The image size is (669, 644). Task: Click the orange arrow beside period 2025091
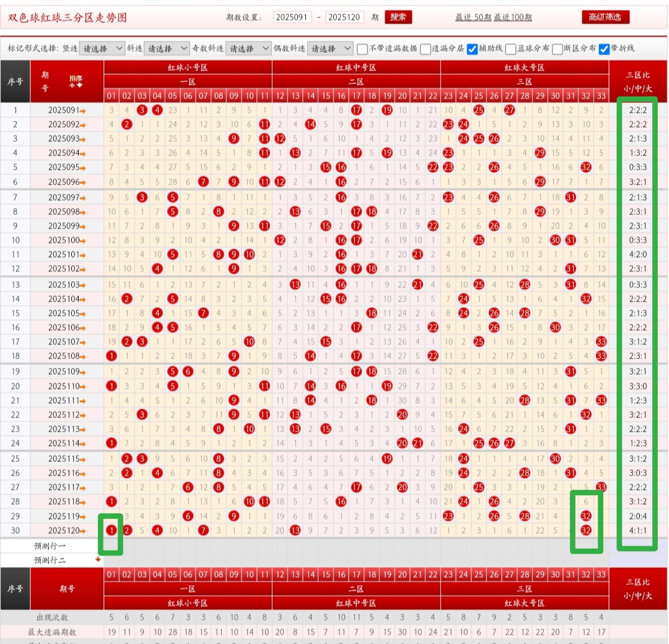83,111
